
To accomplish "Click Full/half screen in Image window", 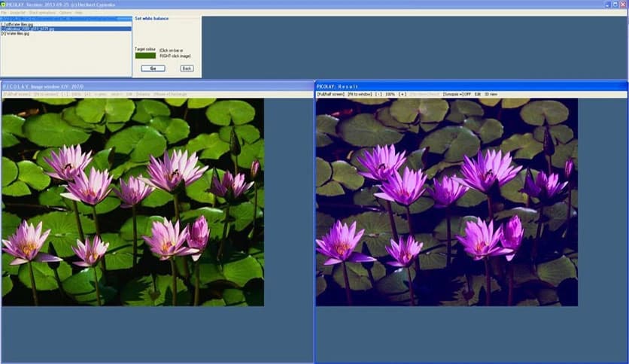I will [17, 94].
